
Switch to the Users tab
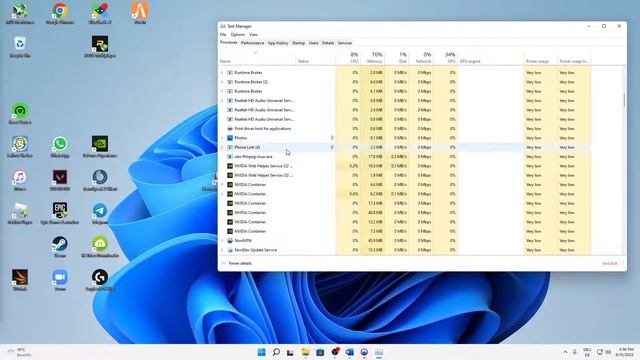point(313,43)
